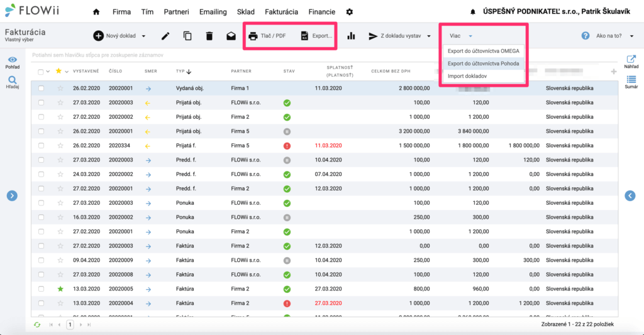Edit selected document with pencil icon
Viewport: 644px width, 335px height.
click(165, 36)
